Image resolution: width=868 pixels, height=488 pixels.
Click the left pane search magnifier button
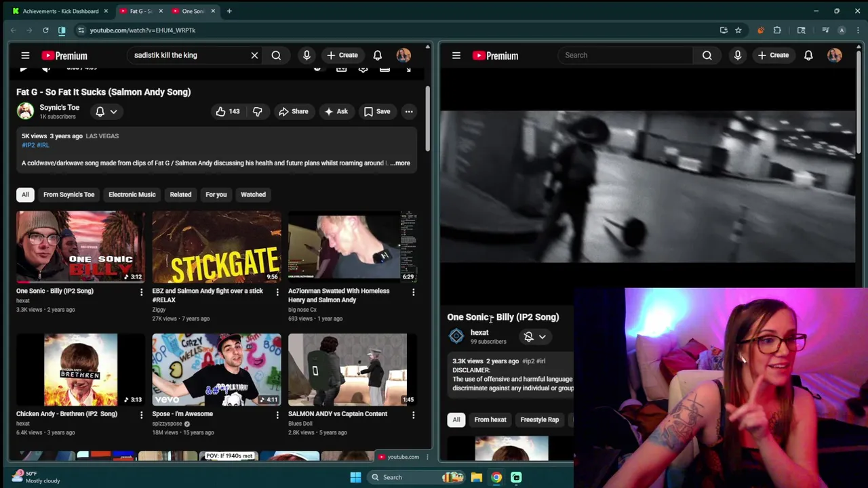point(276,56)
